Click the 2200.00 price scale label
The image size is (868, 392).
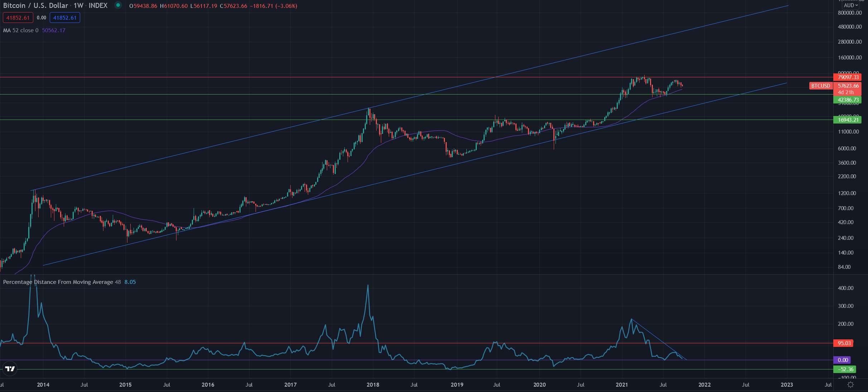click(x=847, y=176)
